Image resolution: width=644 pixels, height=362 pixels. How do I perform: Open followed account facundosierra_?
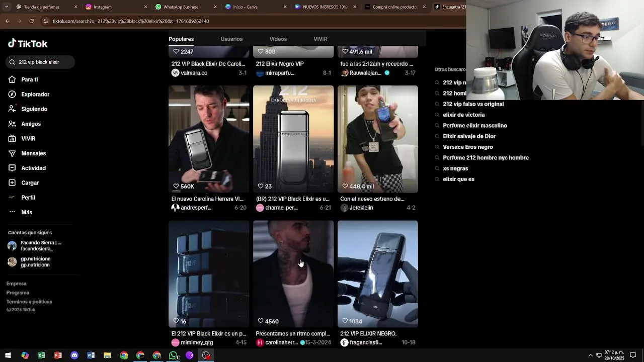[35, 246]
